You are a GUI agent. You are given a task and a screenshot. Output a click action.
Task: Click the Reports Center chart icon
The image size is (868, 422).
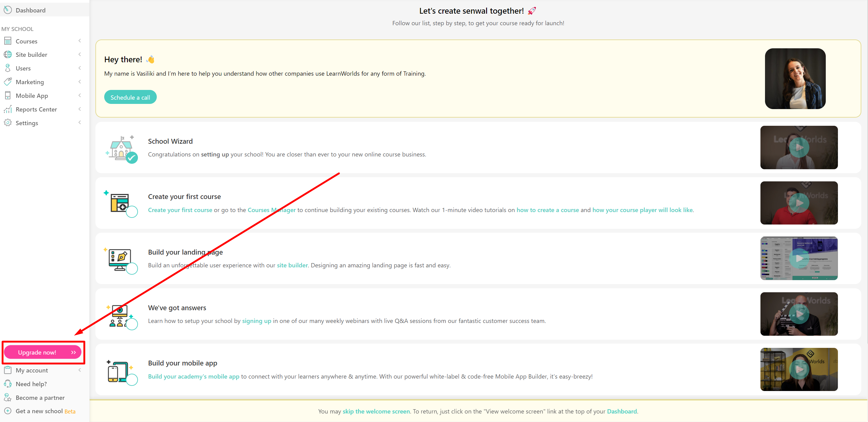[x=8, y=109]
